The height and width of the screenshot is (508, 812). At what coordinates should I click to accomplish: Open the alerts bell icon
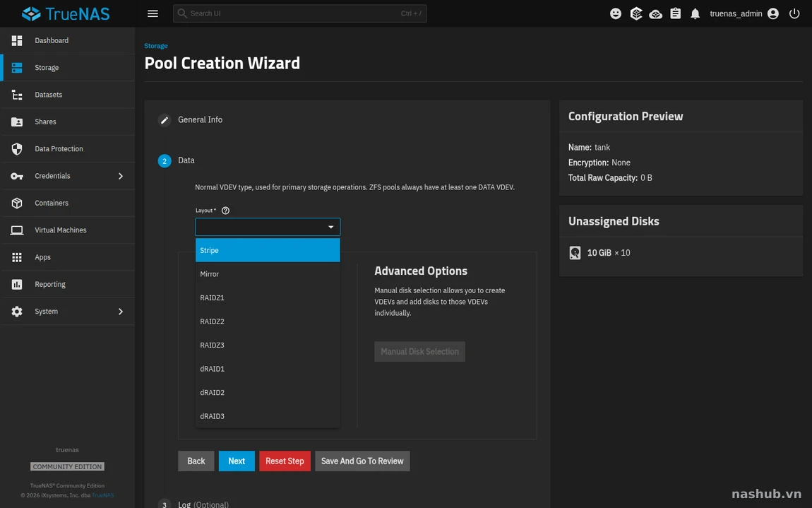(695, 13)
